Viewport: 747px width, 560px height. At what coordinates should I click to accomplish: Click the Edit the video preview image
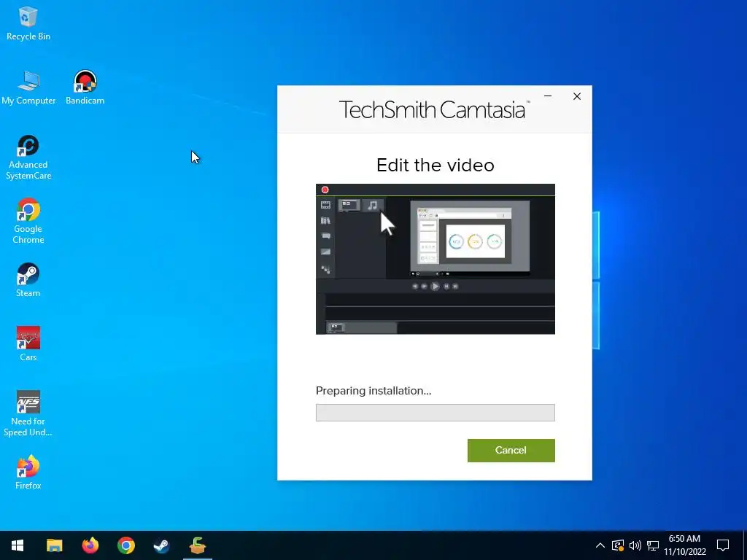tap(436, 259)
